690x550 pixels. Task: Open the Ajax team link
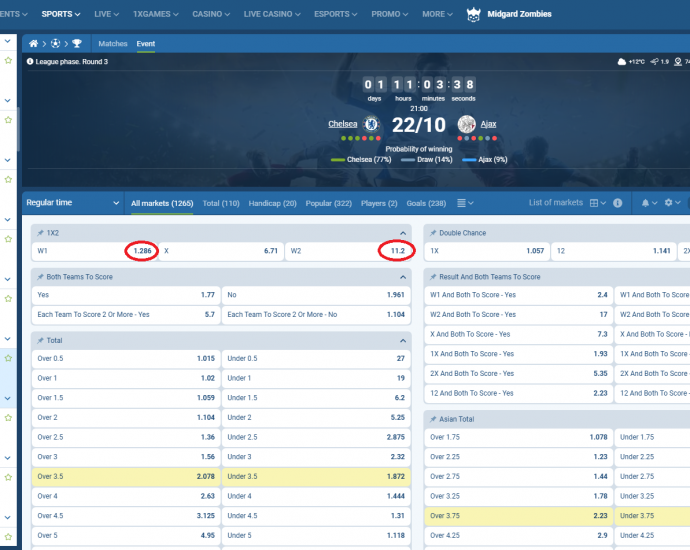pyautogui.click(x=488, y=124)
